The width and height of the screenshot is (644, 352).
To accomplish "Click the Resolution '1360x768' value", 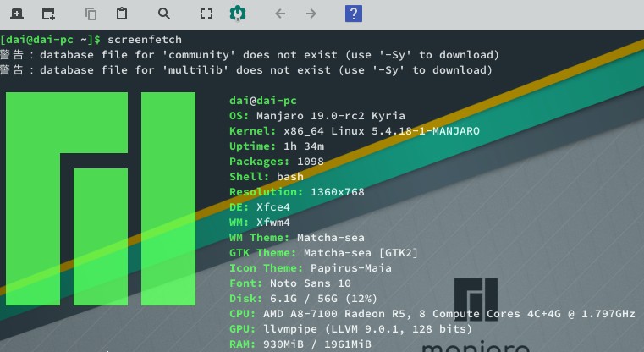I will (x=337, y=192).
